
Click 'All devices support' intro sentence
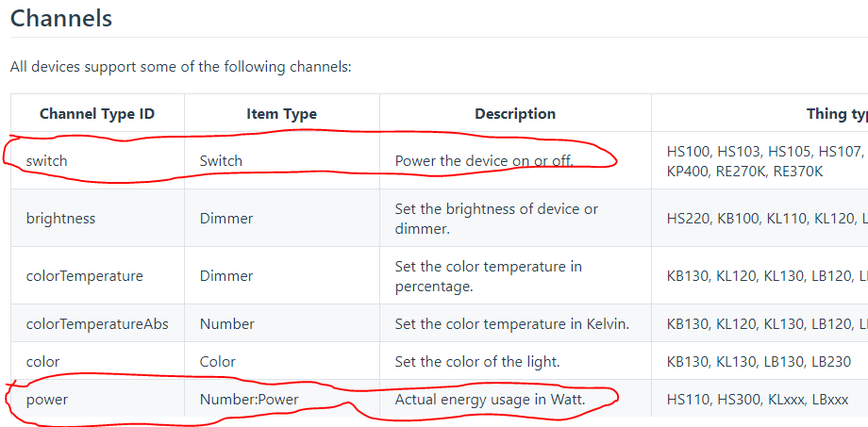180,68
